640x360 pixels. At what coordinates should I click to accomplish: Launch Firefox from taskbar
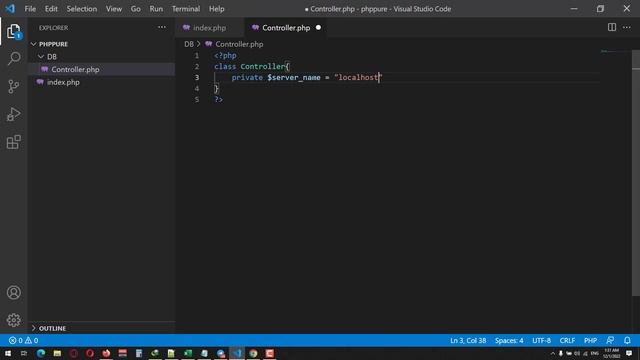point(106,353)
